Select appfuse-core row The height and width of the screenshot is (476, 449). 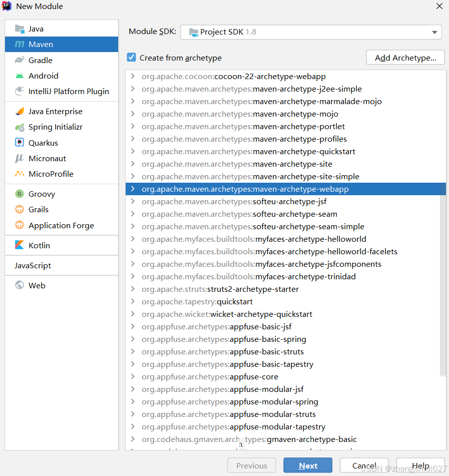click(286, 376)
